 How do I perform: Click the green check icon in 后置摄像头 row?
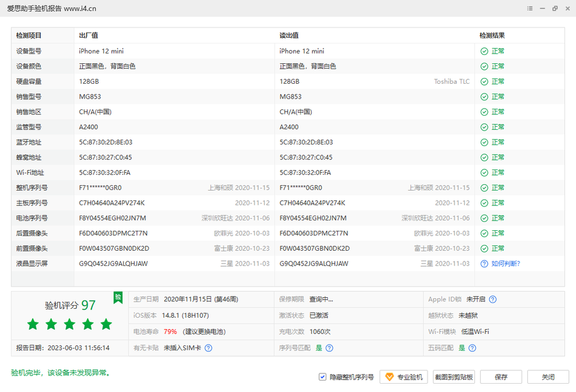(484, 233)
